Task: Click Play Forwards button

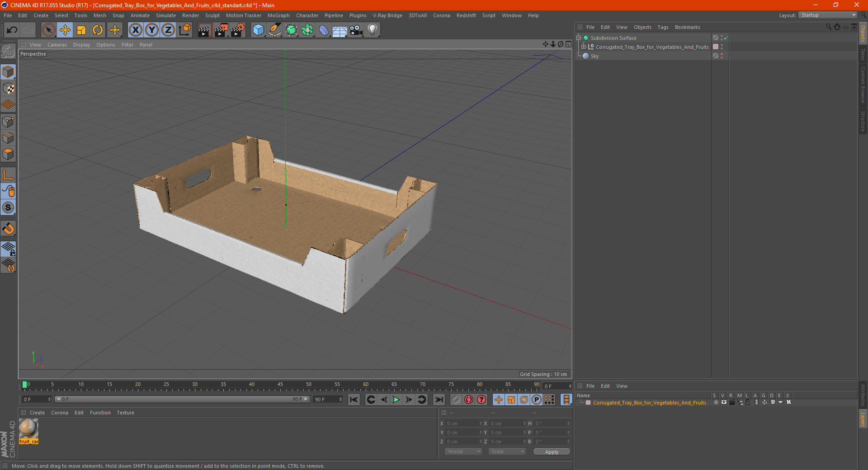Action: (396, 399)
